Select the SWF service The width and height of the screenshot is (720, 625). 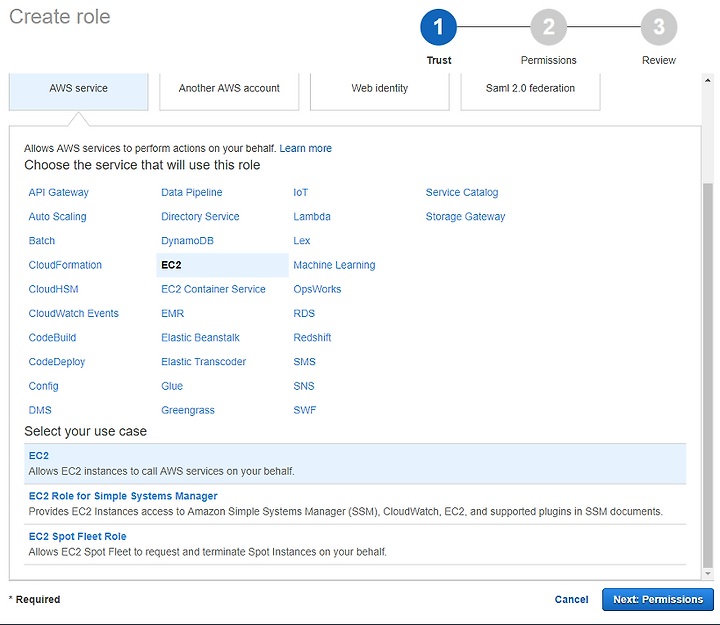(x=305, y=410)
